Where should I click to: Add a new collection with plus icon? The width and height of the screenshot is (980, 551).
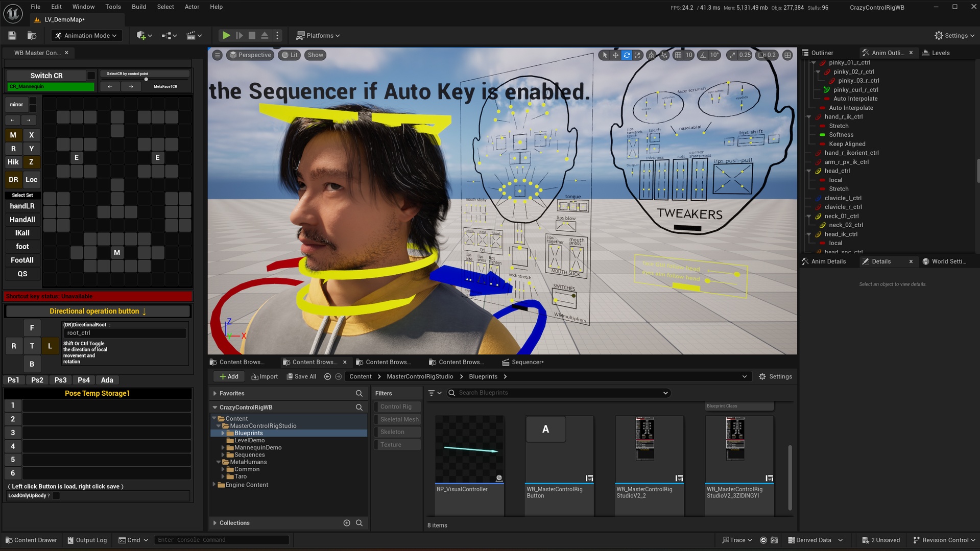point(347,523)
